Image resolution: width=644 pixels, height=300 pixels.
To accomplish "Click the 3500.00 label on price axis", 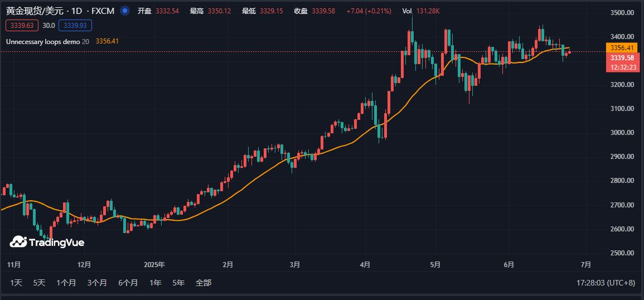I will 622,12.
